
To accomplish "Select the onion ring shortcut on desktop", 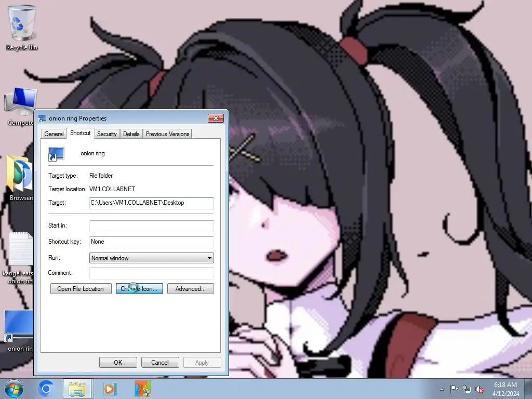I will (19, 330).
